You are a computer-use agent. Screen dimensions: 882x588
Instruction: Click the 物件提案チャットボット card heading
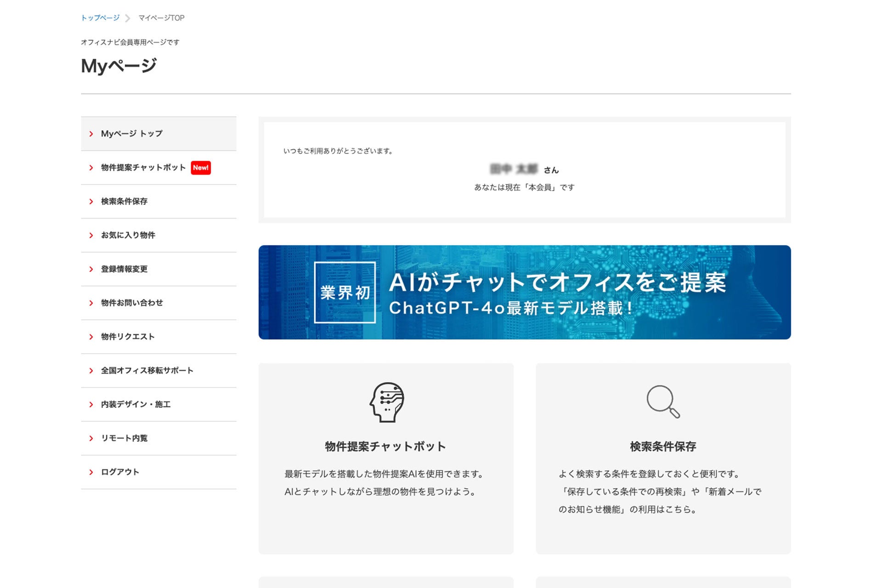(x=385, y=447)
